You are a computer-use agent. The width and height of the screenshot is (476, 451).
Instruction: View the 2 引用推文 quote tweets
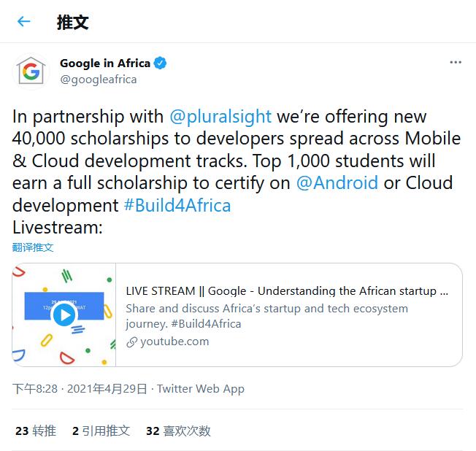101,431
